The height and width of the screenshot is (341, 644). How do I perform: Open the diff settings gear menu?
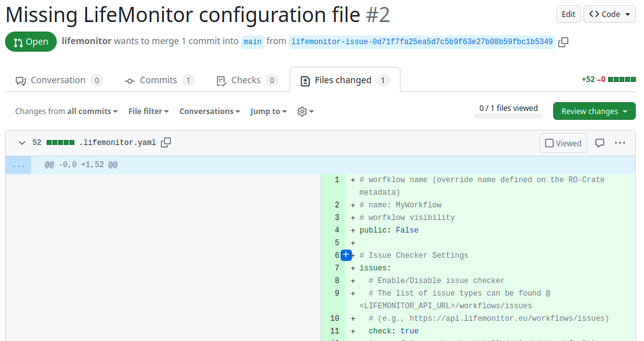pos(305,112)
